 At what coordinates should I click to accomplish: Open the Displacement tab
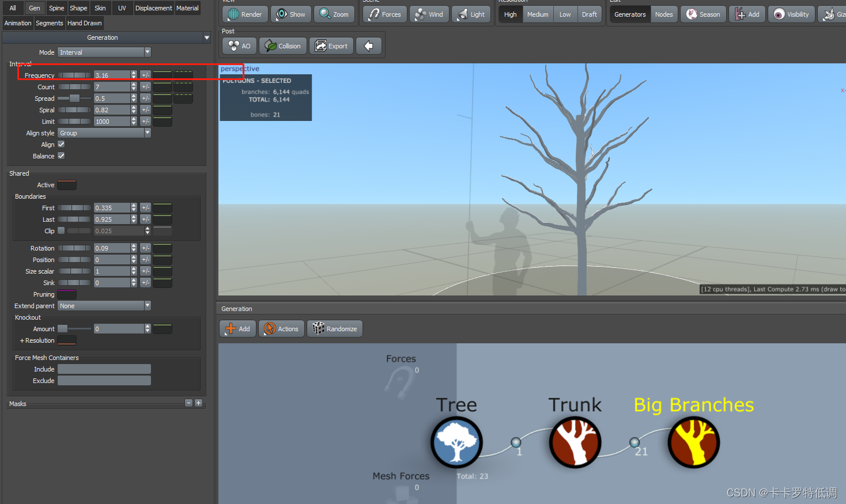[154, 8]
